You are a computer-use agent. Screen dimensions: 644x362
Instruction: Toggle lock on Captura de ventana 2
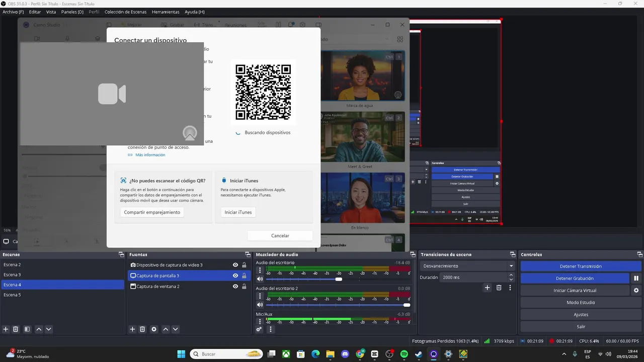pos(244,286)
